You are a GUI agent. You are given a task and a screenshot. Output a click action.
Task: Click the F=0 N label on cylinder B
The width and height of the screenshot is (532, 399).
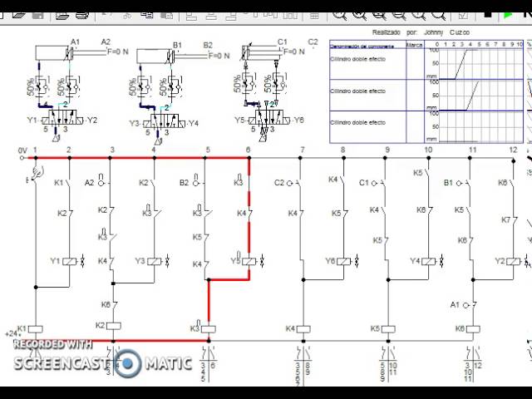click(x=219, y=56)
